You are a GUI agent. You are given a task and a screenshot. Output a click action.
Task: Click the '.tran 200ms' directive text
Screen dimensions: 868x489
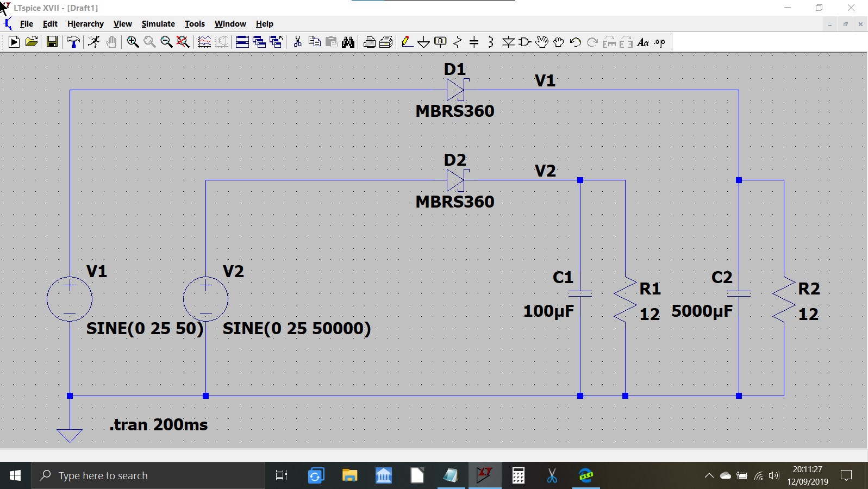click(158, 424)
